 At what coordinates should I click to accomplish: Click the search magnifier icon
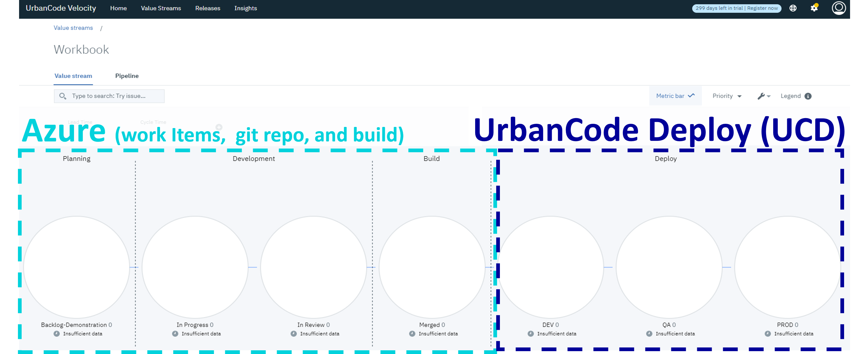pos(62,96)
